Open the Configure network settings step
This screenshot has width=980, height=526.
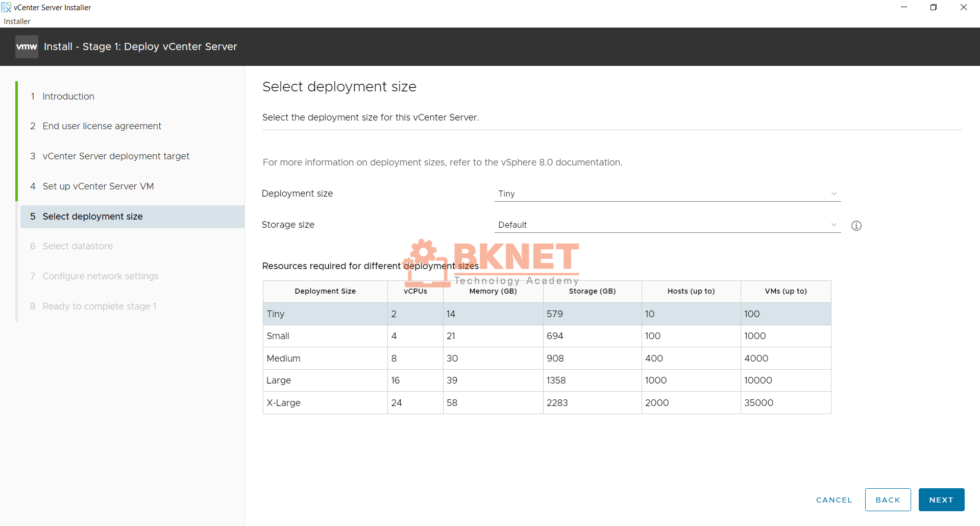pos(100,276)
